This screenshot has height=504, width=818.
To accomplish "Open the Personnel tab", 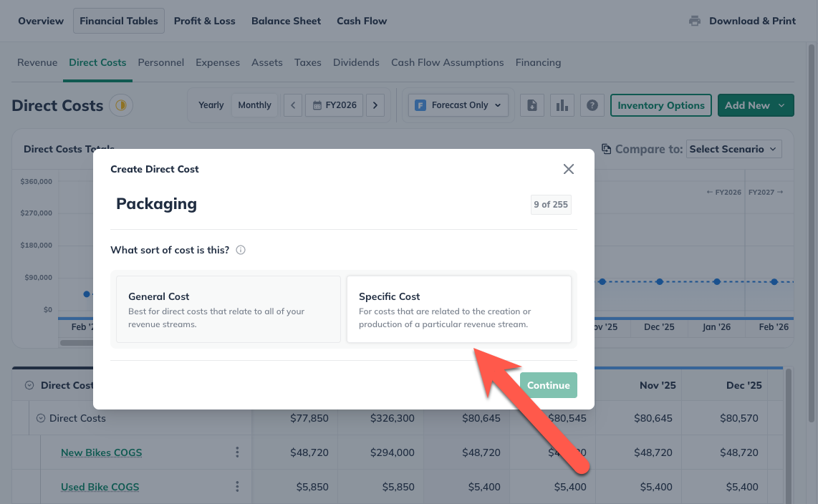I will pyautogui.click(x=160, y=62).
